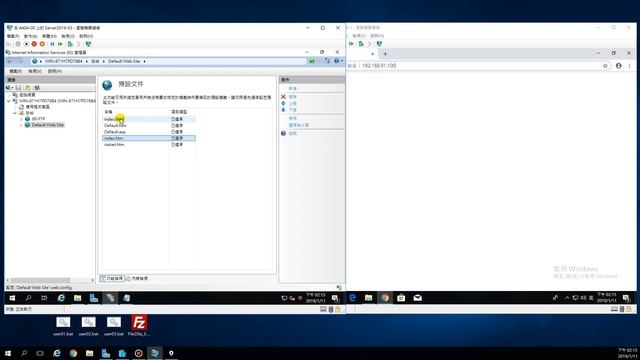This screenshot has width=640, height=360.
Task: Expand the 00-FTP site node
Action: [x=21, y=119]
